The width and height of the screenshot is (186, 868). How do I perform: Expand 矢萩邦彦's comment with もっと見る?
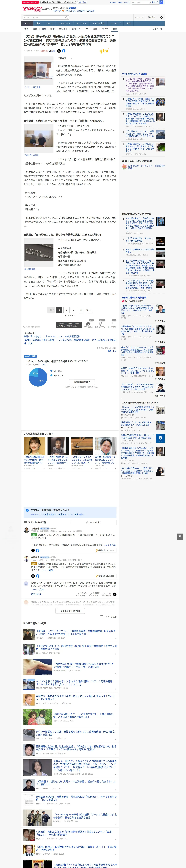(48, 570)
